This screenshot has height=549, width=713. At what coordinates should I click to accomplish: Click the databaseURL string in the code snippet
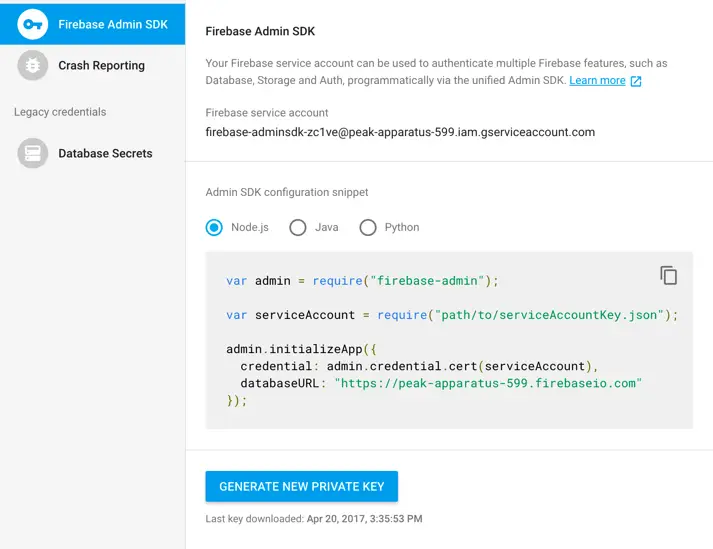point(488,383)
